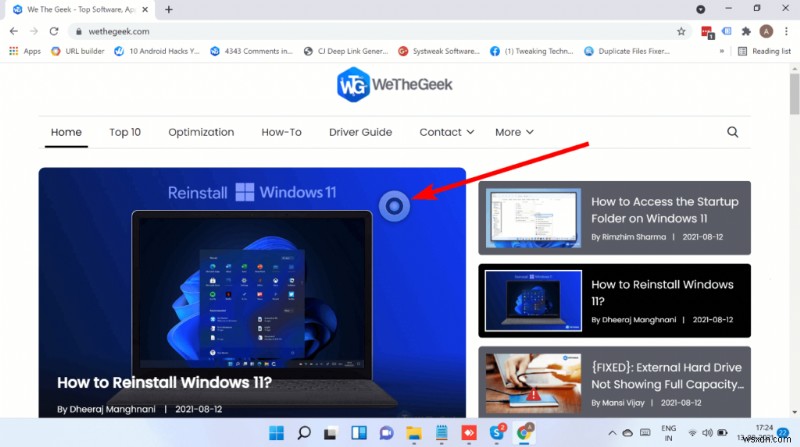Open the Chat taskbar icon
The width and height of the screenshot is (800, 447).
tap(386, 433)
